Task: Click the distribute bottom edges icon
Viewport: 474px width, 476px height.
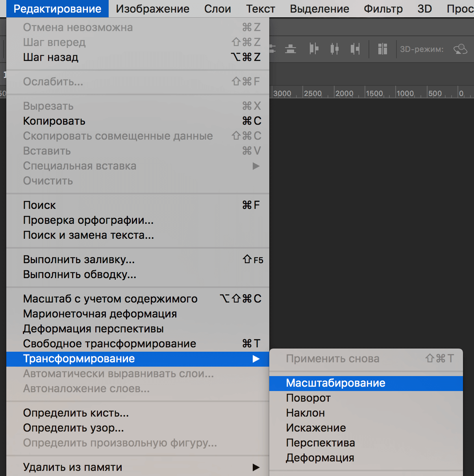Action: (291, 49)
